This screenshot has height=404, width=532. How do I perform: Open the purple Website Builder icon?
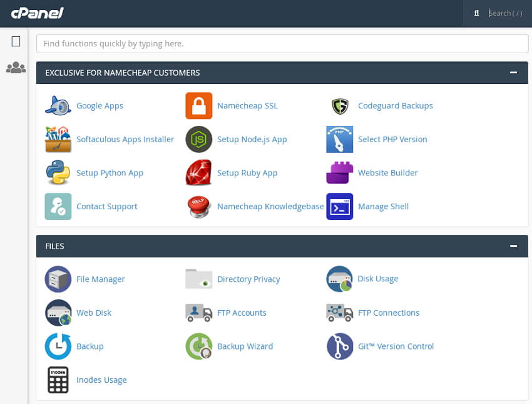pos(340,172)
